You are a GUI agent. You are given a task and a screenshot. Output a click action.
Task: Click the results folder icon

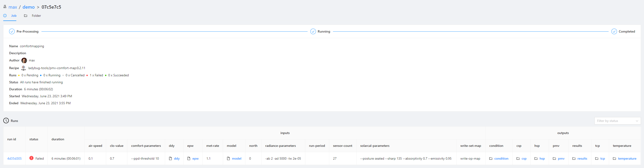tap(574, 158)
